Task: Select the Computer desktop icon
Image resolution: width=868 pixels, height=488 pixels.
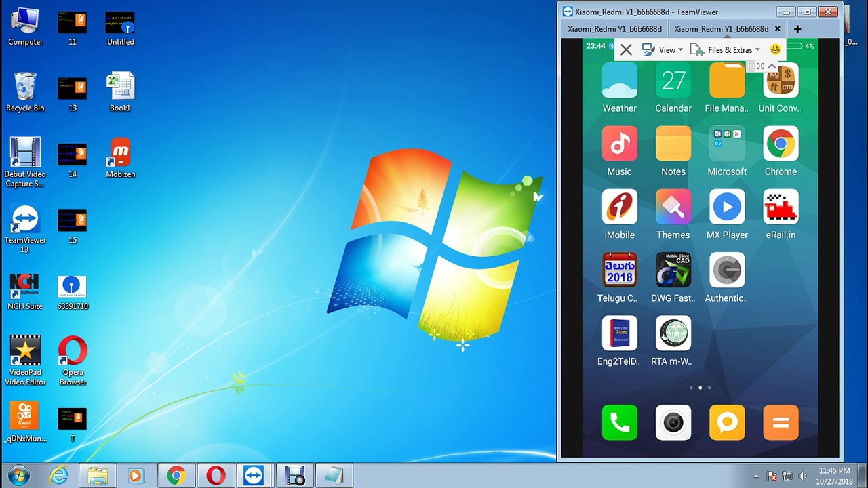Action: (x=25, y=26)
